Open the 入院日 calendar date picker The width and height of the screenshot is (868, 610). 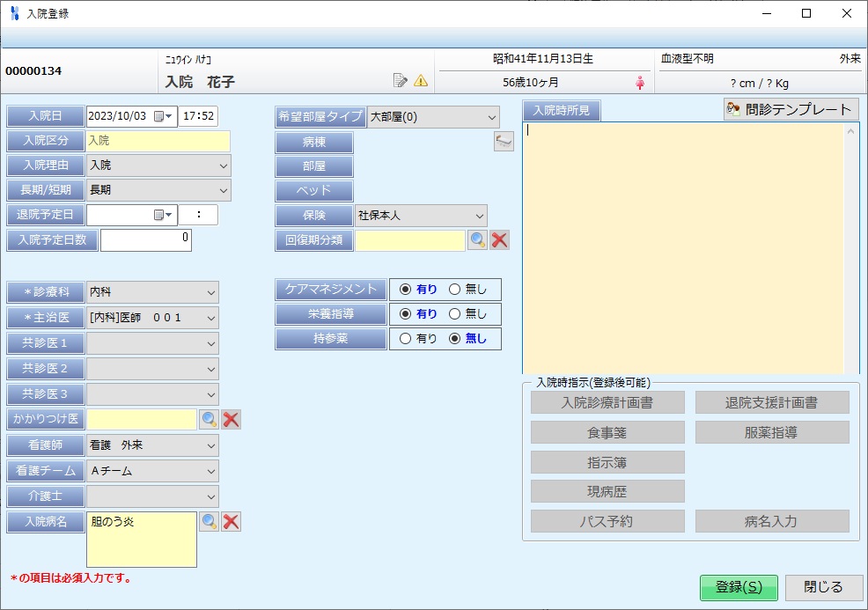tap(163, 116)
